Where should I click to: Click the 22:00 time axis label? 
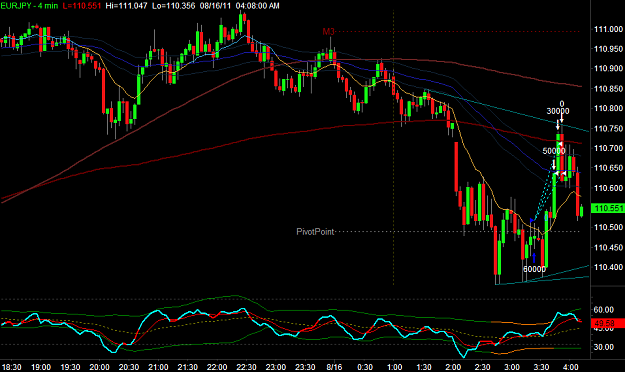(217, 367)
